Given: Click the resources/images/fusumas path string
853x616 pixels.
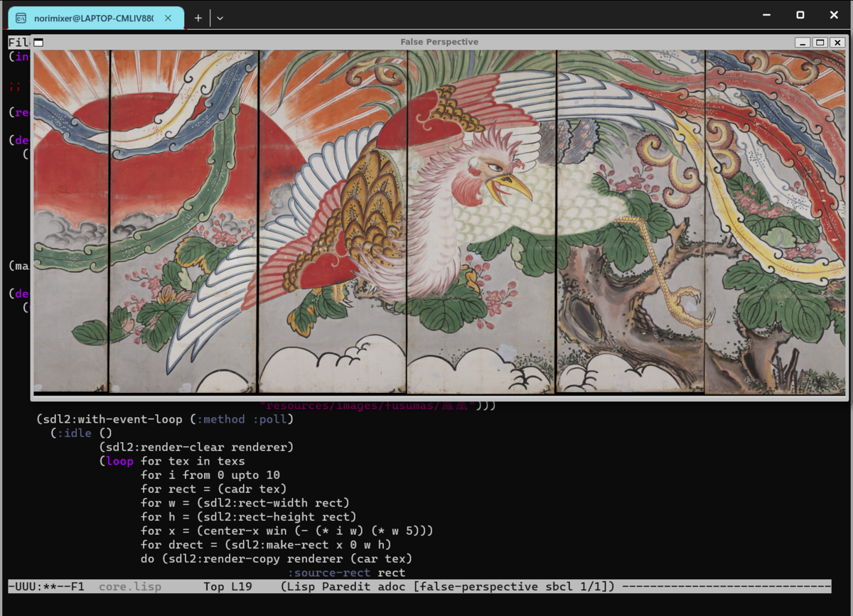Looking at the screenshot, I should click(367, 406).
